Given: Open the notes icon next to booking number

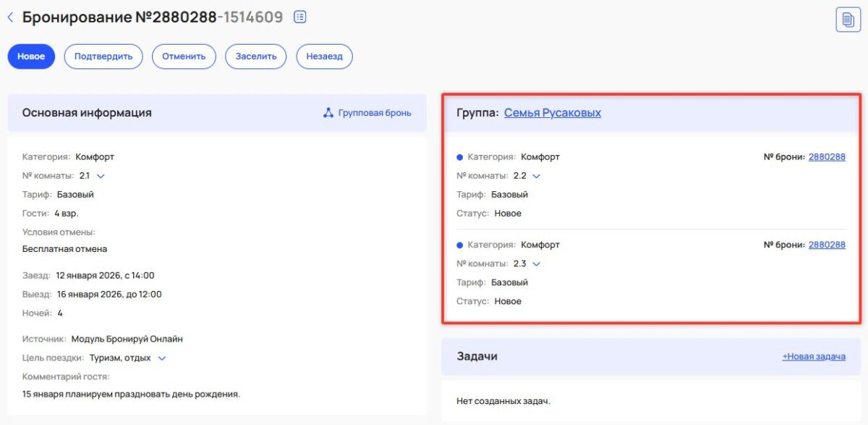Looking at the screenshot, I should pyautogui.click(x=299, y=16).
